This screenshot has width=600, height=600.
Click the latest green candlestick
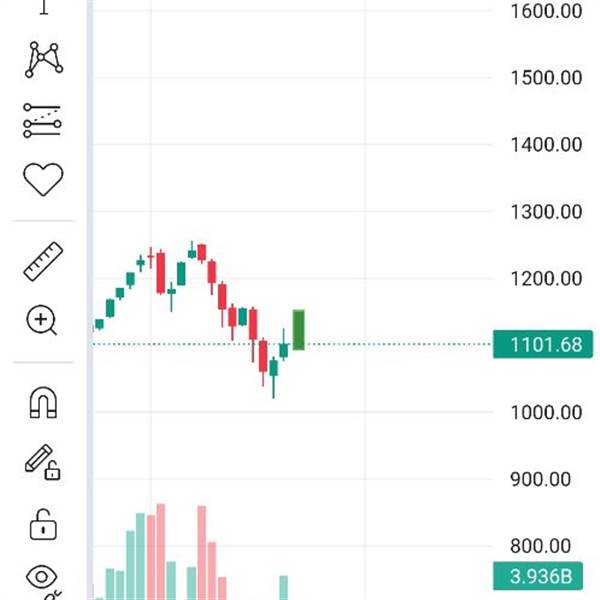pyautogui.click(x=298, y=329)
